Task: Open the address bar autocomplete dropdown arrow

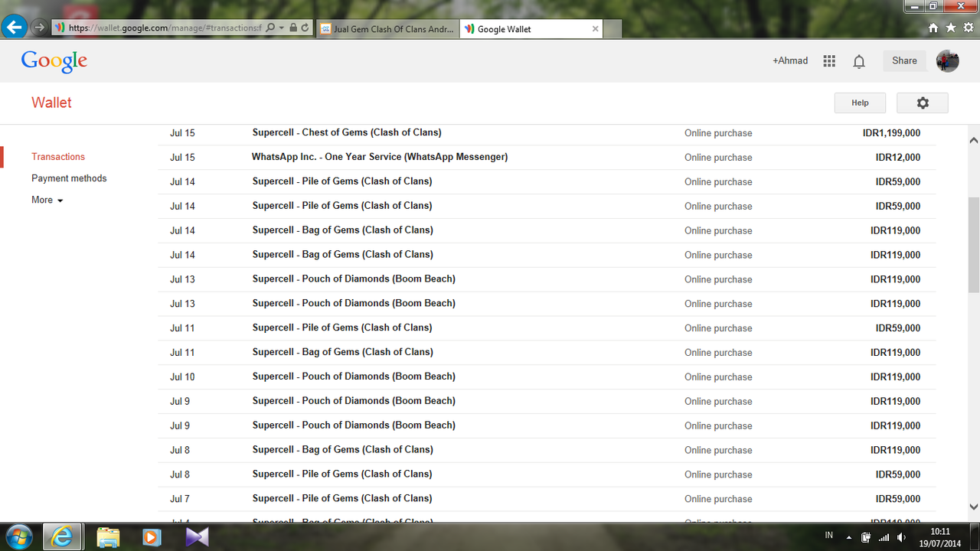Action: [282, 28]
